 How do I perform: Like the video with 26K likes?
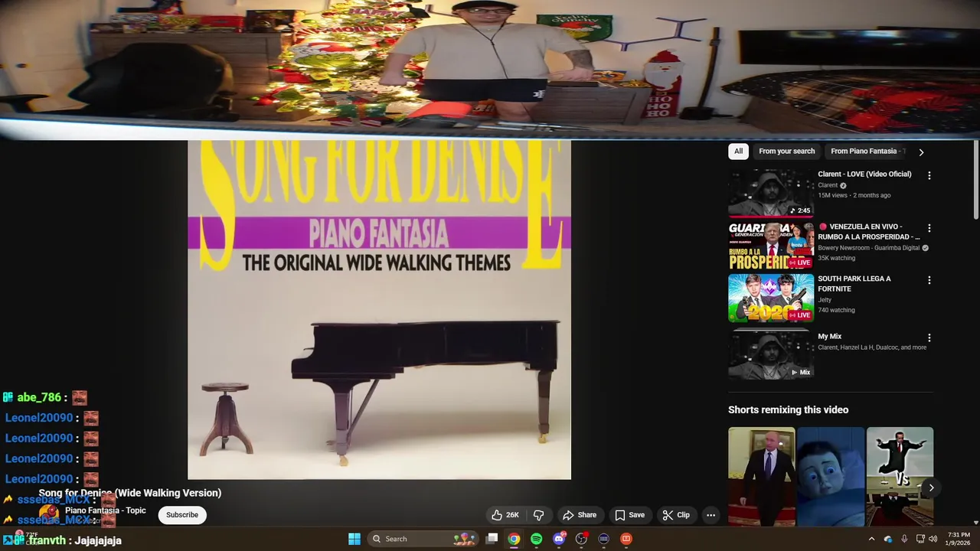[x=505, y=515]
